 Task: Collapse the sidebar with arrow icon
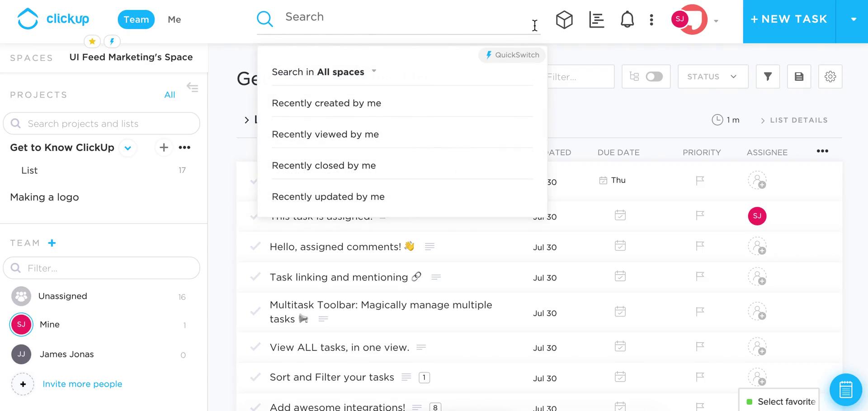pos(193,87)
